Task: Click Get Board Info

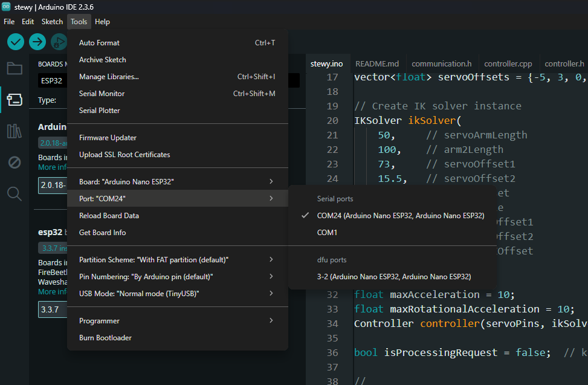Action: coord(178,233)
